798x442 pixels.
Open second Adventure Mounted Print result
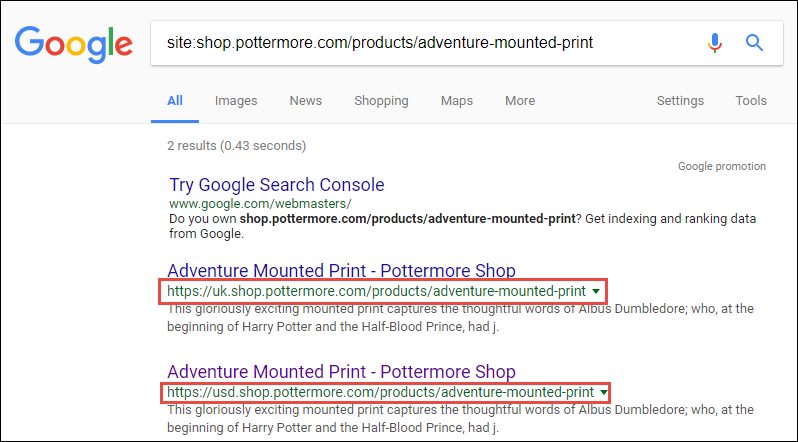tap(342, 373)
